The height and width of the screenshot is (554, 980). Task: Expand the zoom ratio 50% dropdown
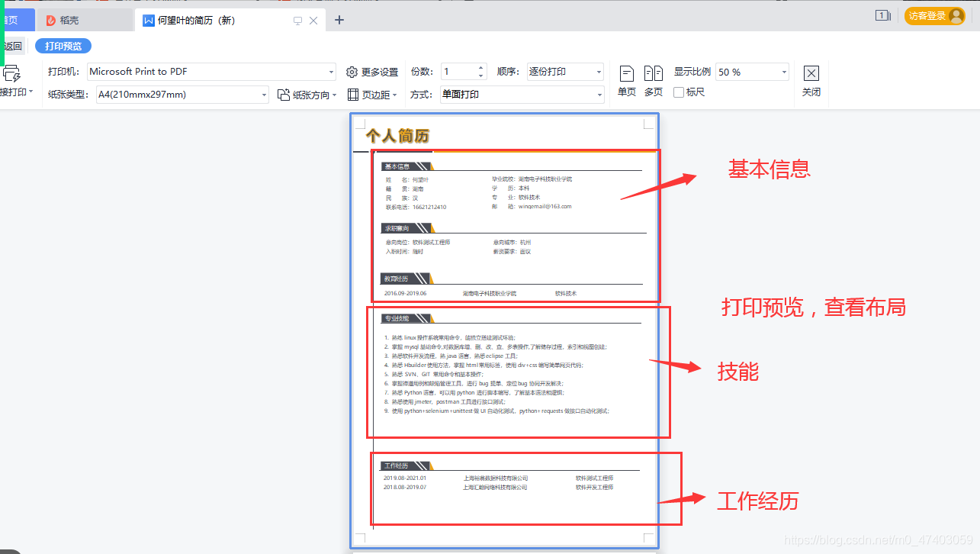(x=784, y=72)
